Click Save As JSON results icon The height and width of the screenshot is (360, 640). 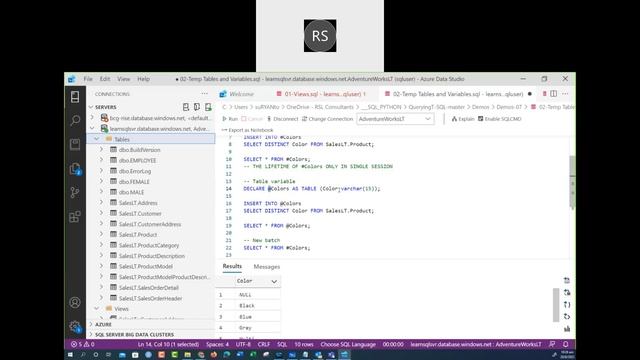tap(567, 304)
